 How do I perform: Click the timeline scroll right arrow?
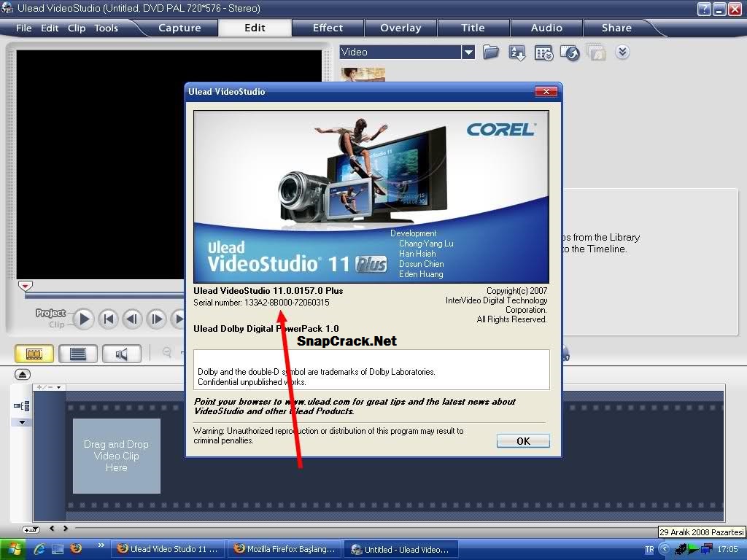[66, 528]
